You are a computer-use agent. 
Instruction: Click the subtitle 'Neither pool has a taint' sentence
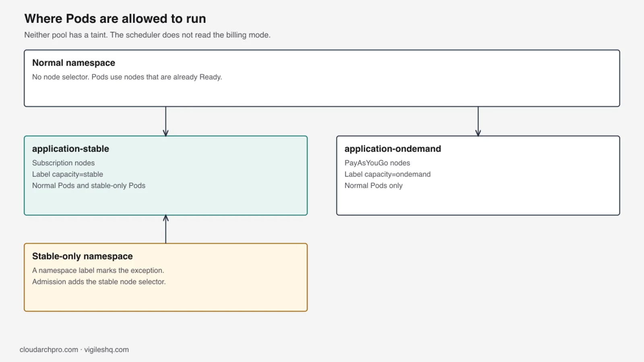coord(147,35)
